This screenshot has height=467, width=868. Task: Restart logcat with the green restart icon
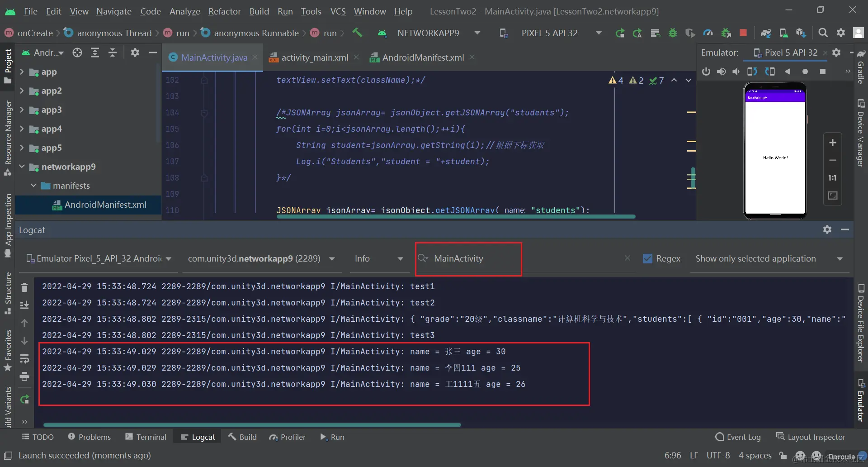24,399
